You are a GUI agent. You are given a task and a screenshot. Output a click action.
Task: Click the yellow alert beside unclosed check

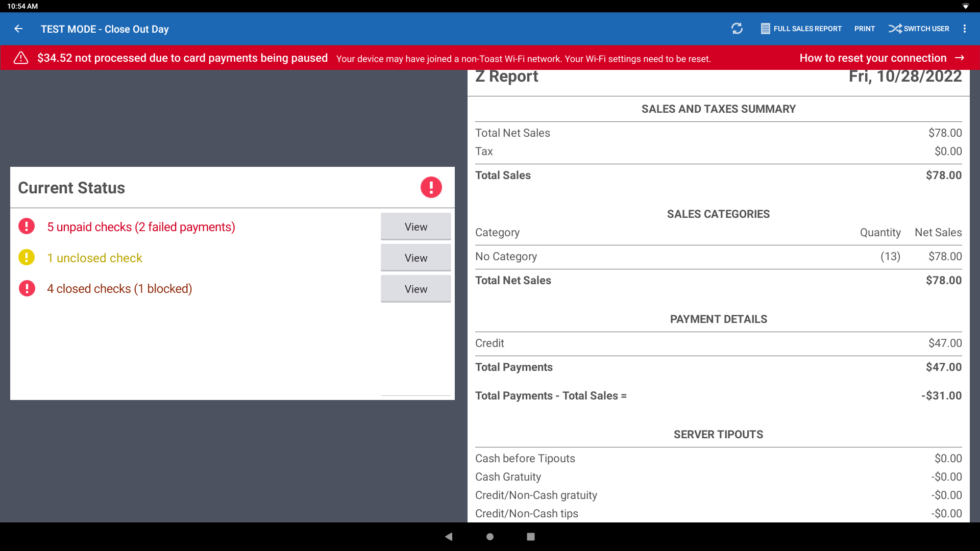27,257
